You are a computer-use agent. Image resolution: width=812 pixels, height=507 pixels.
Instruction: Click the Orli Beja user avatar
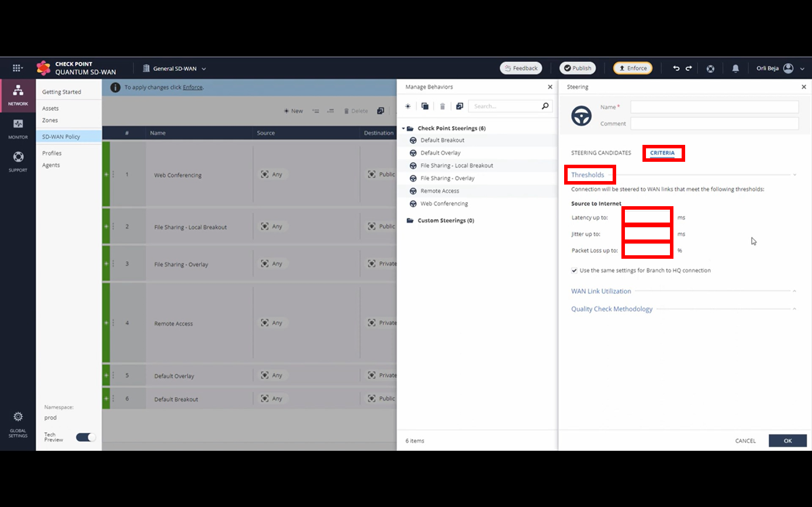click(788, 68)
